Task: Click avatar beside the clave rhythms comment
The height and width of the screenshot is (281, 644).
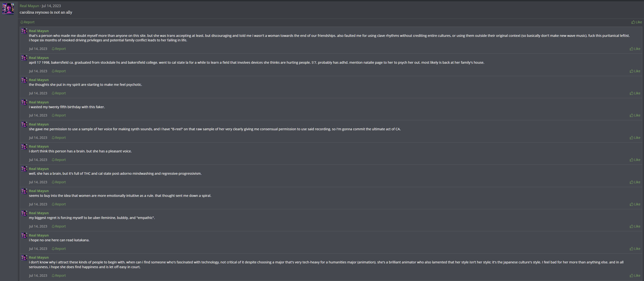Action: pos(24,31)
